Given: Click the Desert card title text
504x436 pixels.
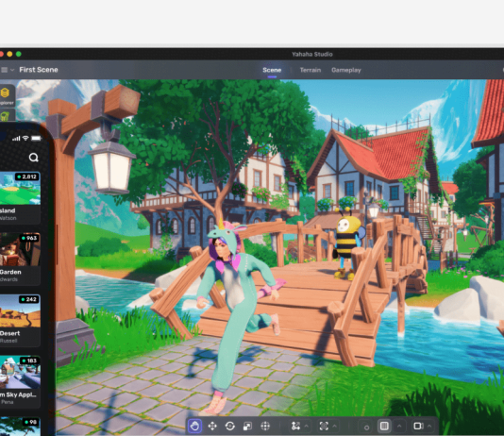Looking at the screenshot, I should click(x=10, y=333).
